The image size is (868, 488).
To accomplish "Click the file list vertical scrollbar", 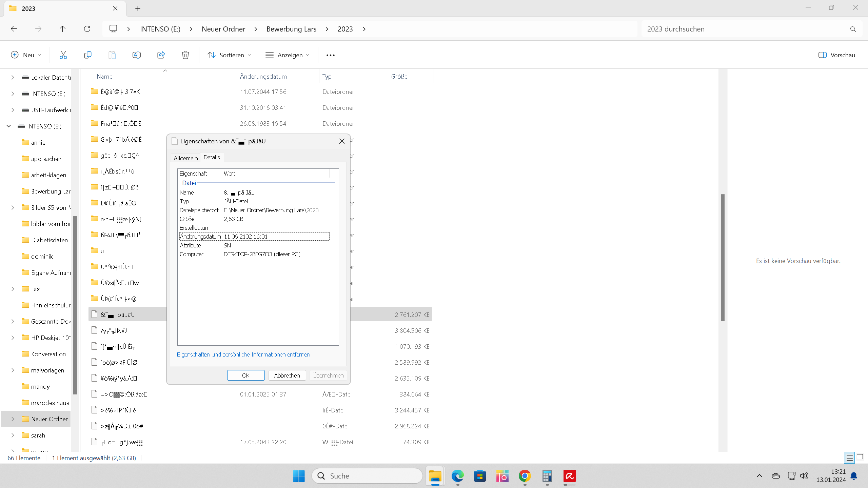I will point(723,258).
